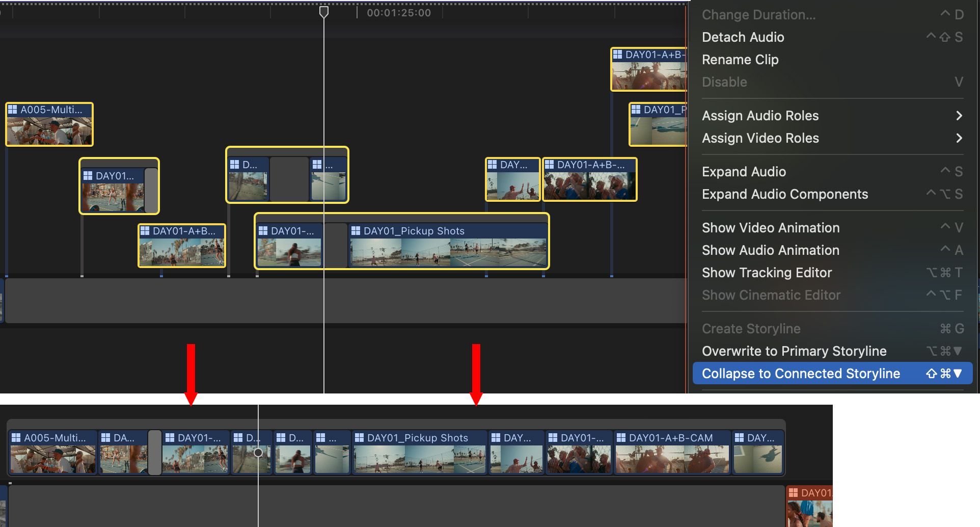Click the multicam icon on DAY01-A+B-CAM storyline clip
The height and width of the screenshot is (527, 980).
coord(621,438)
